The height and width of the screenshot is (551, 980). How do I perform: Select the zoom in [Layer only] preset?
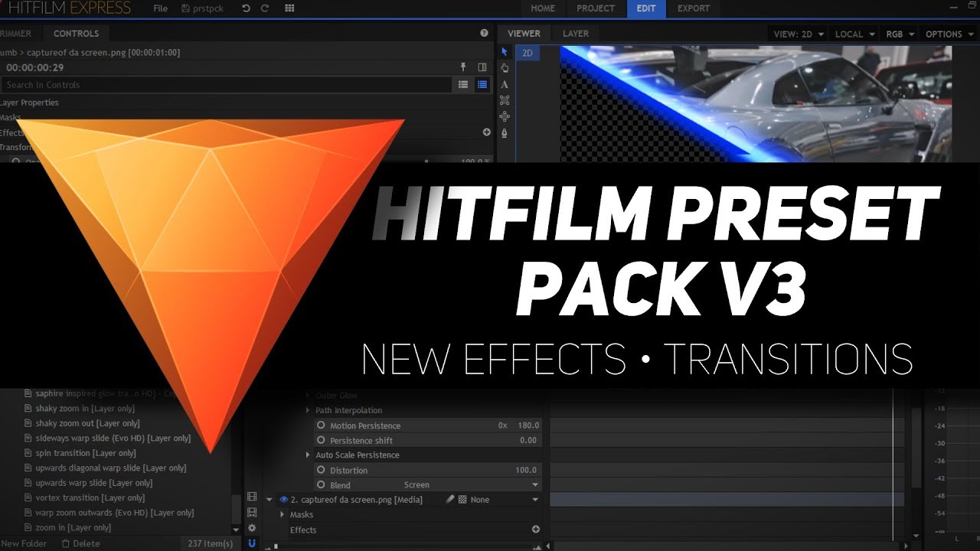[x=73, y=527]
